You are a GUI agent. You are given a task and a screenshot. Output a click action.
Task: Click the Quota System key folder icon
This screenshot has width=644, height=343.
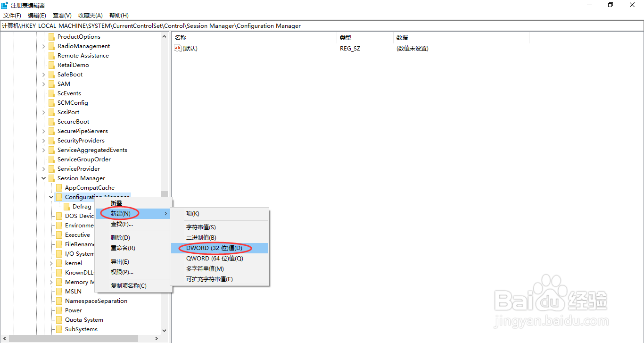click(x=60, y=319)
